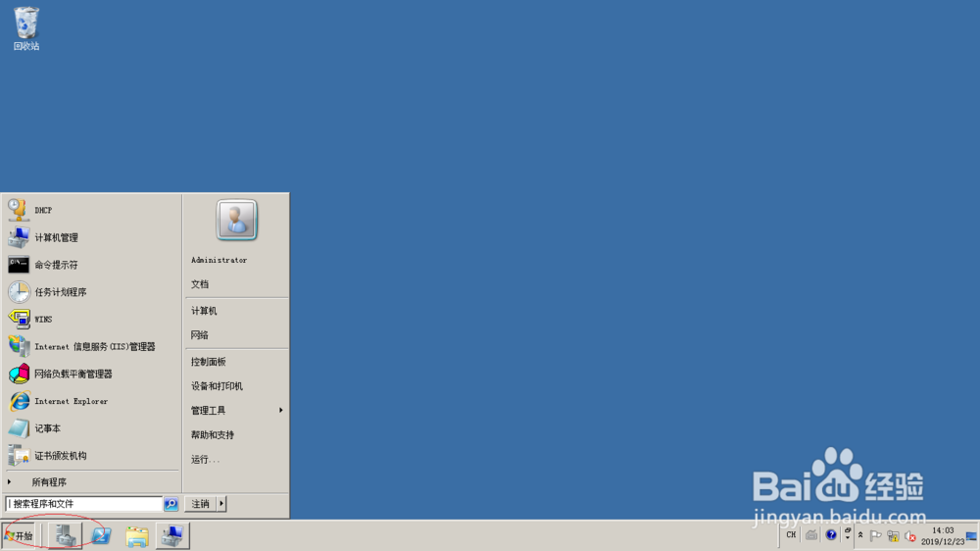Viewport: 980px width, 551px height.
Task: Click the network warning tray icon
Action: tap(893, 536)
